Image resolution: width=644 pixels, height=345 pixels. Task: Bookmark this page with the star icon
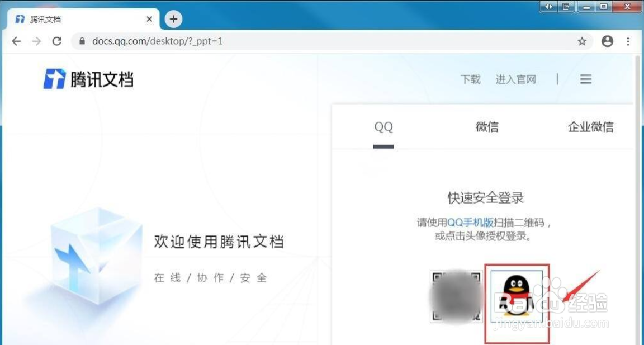coord(581,41)
